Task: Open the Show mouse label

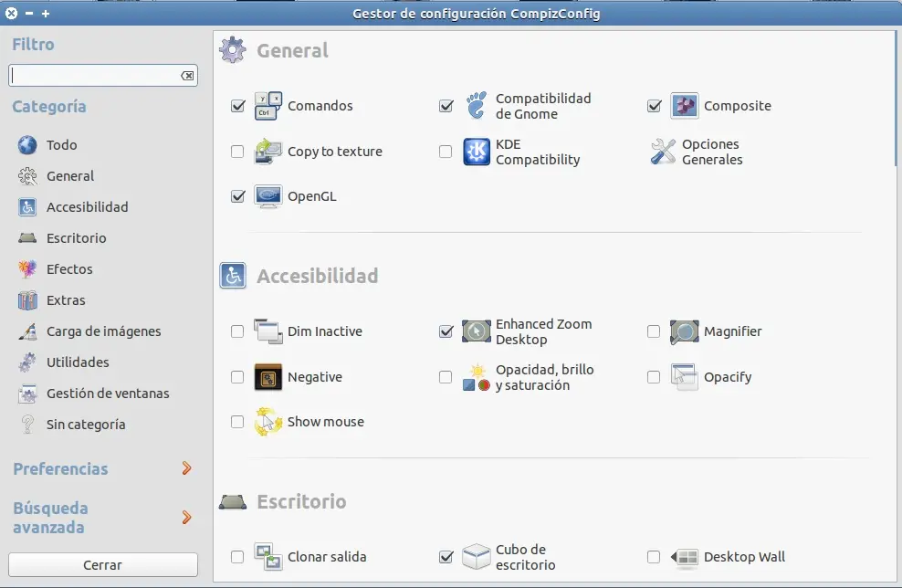Action: click(x=326, y=422)
